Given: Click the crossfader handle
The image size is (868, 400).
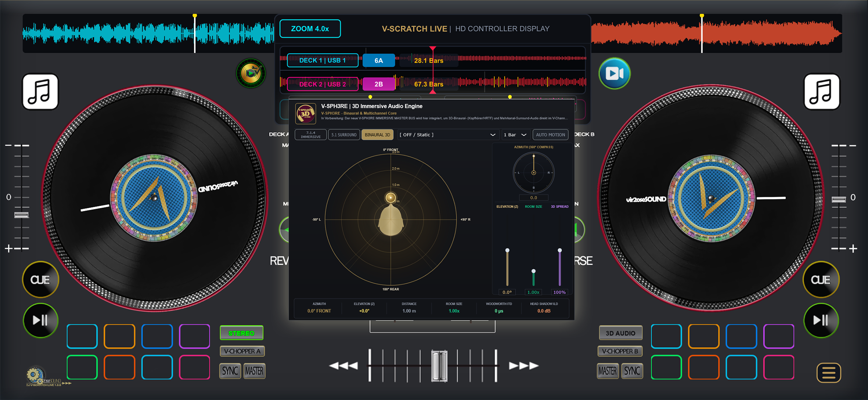Looking at the screenshot, I should click(439, 366).
